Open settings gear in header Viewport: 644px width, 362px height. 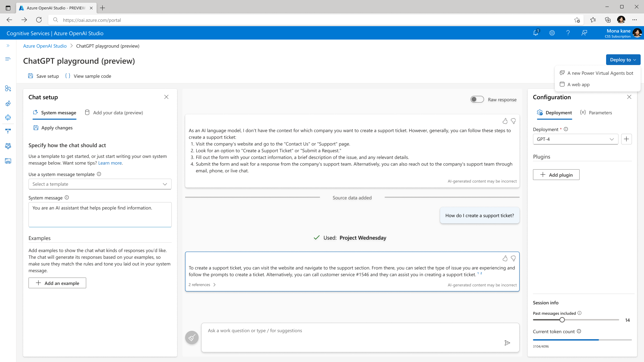(552, 33)
